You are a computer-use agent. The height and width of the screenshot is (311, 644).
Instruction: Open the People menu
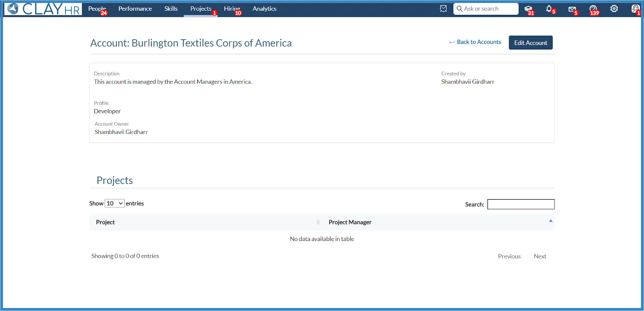[97, 8]
